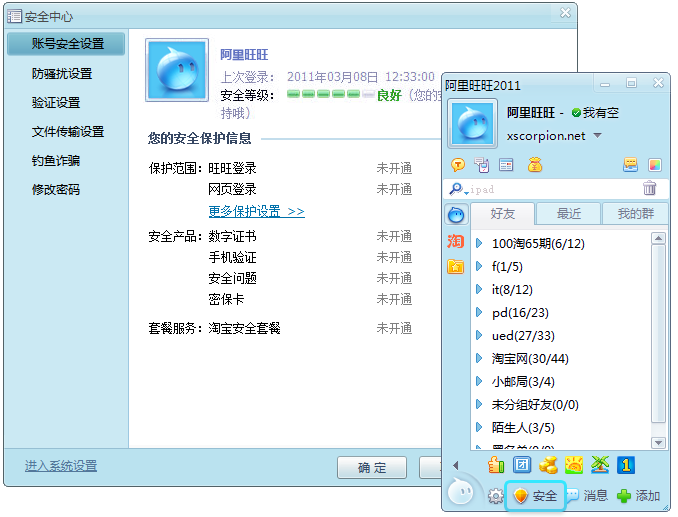Image resolution: width=678 pixels, height=517 pixels.
Task: Open the palm tree island app icon
Action: click(600, 465)
